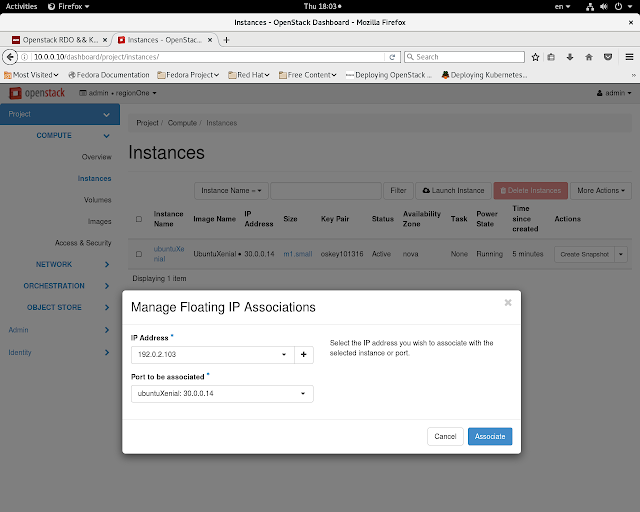Open the Fedora Project bookmarks folder
This screenshot has width=640, height=512.
(188, 75)
